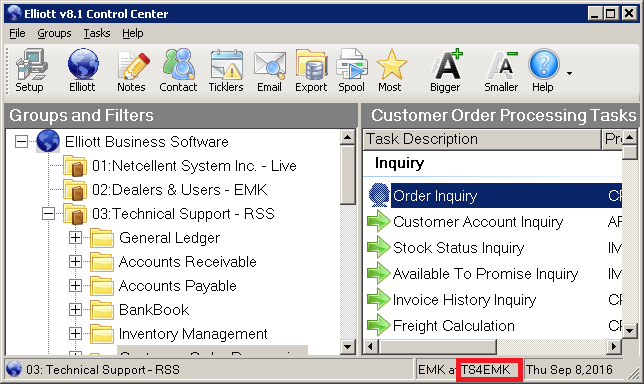Open the Groups menu

[x=54, y=33]
